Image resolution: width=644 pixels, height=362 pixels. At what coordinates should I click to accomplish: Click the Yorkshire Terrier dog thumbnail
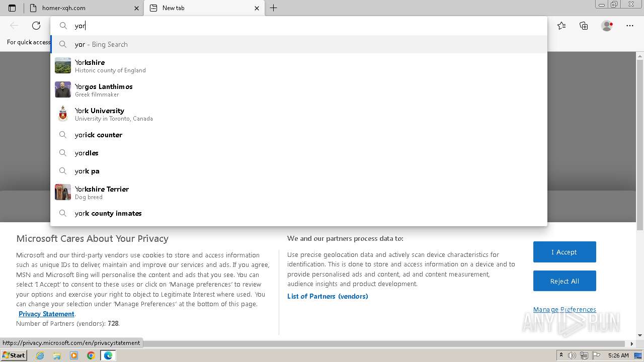click(63, 192)
